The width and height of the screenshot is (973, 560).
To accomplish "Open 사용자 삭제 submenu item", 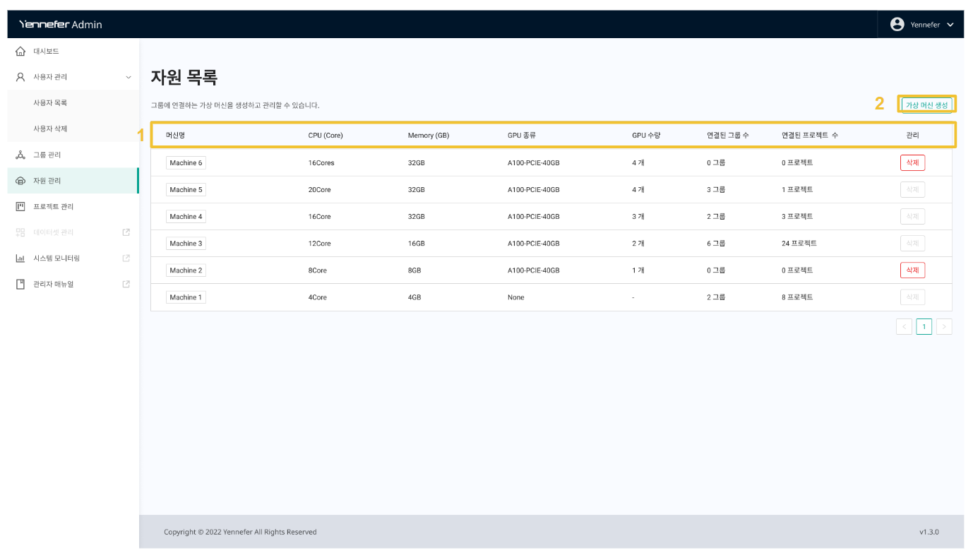I will pyautogui.click(x=50, y=129).
